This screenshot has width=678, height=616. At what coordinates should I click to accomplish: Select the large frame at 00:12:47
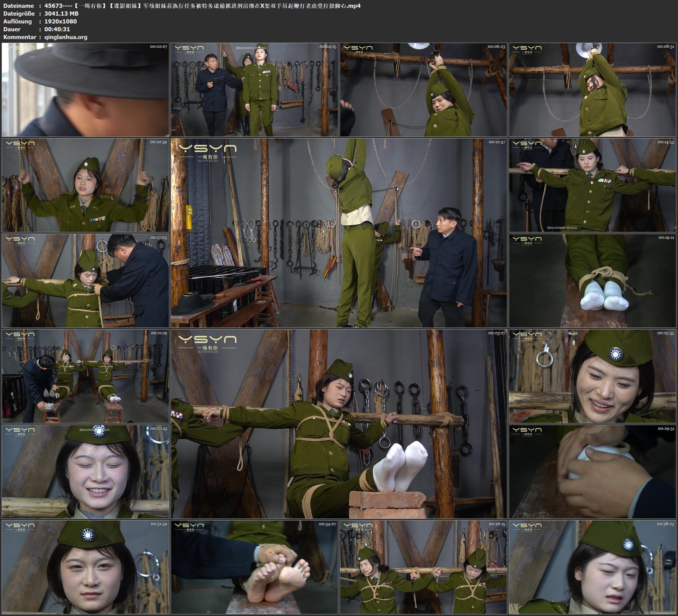click(x=339, y=233)
